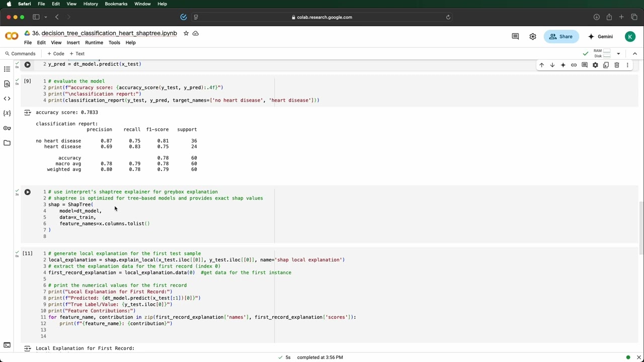Image resolution: width=644 pixels, height=362 pixels.
Task: Click the RAM and Disk usage indicator
Action: (x=602, y=53)
